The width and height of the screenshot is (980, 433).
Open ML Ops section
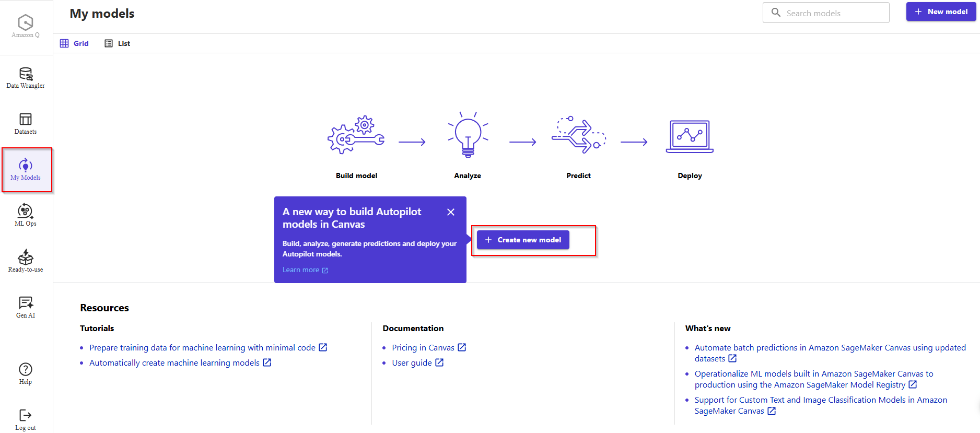point(26,216)
